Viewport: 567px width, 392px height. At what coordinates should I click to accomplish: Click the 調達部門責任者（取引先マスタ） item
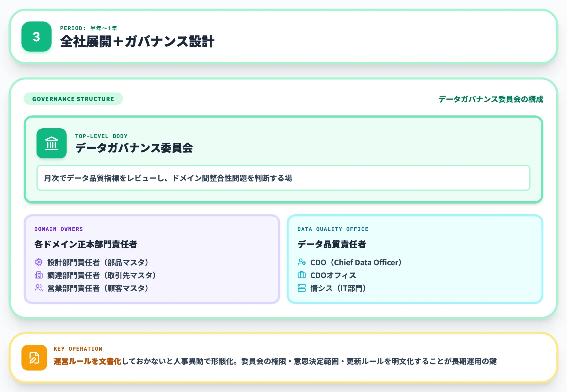[102, 275]
